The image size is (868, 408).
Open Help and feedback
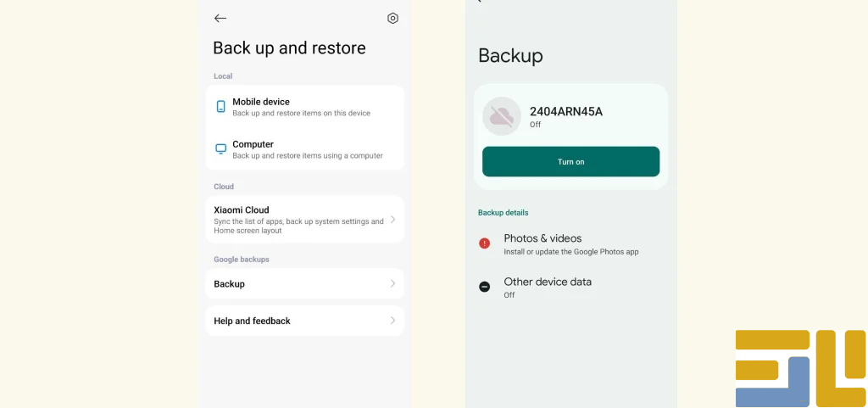pos(253,321)
